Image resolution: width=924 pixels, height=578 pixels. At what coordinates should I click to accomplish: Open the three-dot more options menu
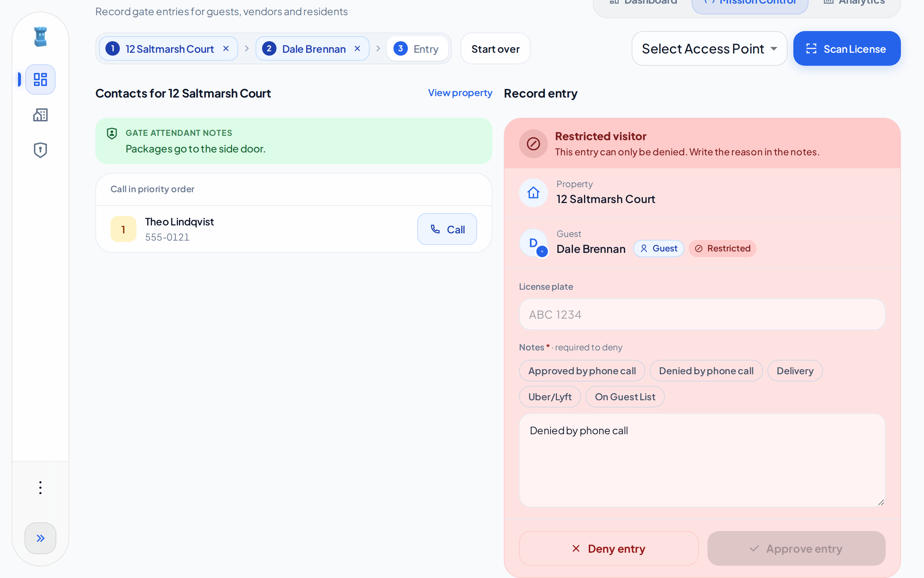tap(40, 487)
